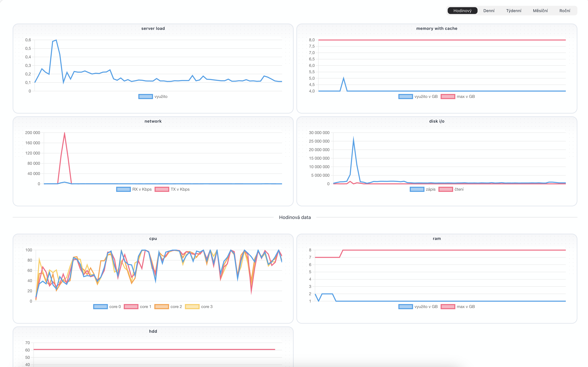Switch to the Denní tab

(x=489, y=11)
